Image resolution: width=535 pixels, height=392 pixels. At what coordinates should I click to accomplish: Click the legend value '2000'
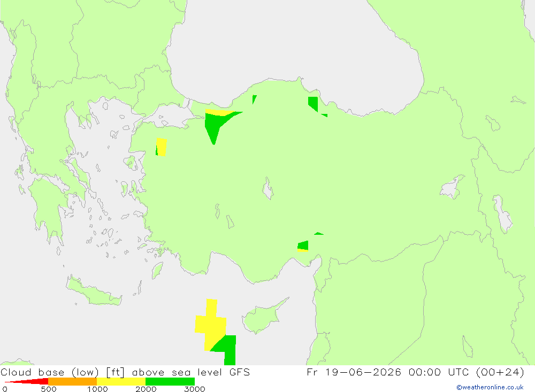146,389
